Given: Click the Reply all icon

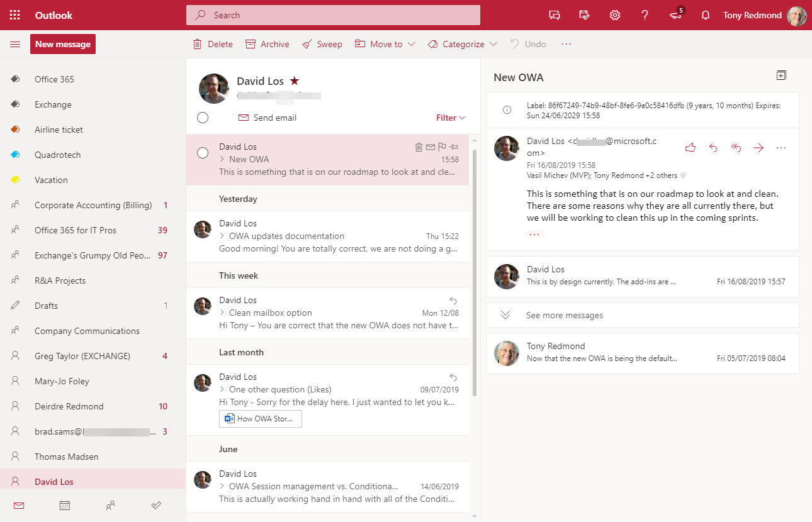Looking at the screenshot, I should 736,148.
